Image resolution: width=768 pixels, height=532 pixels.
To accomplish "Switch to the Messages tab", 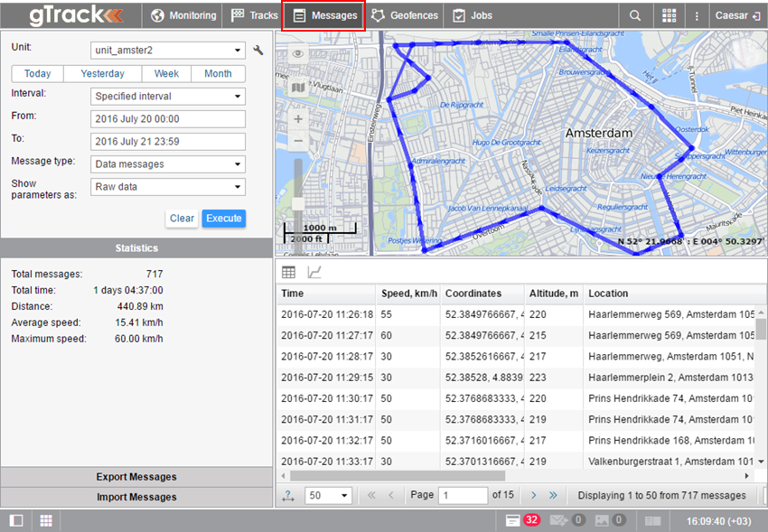I will [323, 15].
